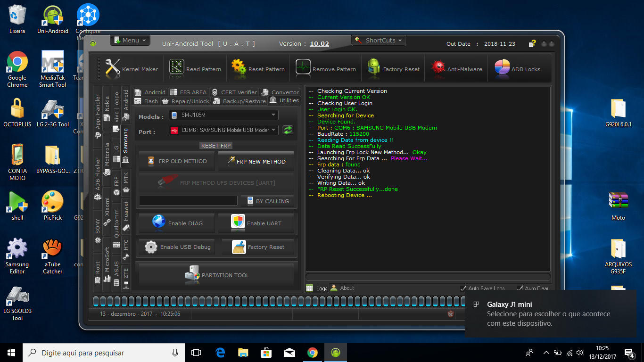Click the empty field beside By Calling
Image resolution: width=644 pixels, height=362 pixels.
click(188, 201)
